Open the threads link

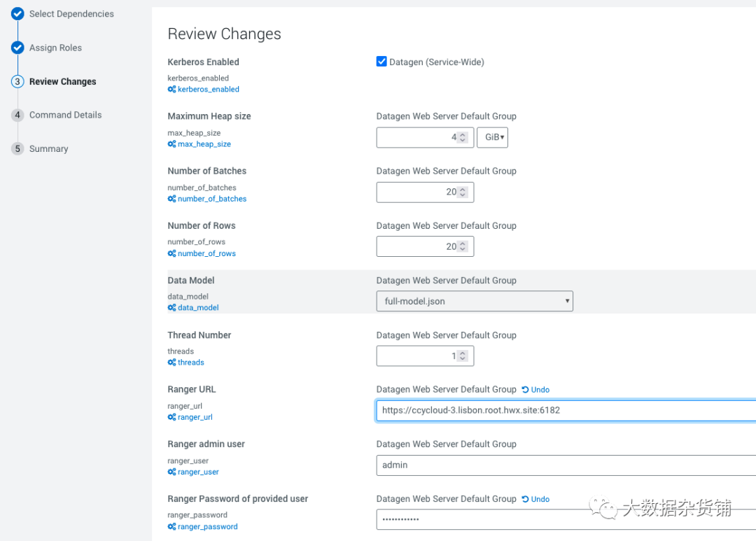[x=191, y=363]
